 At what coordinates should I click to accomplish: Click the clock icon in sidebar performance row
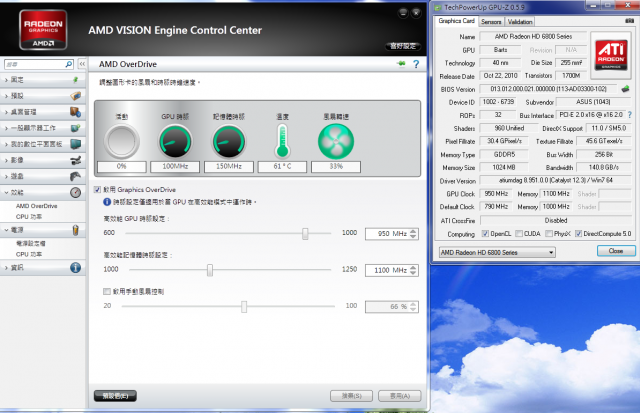click(76, 192)
